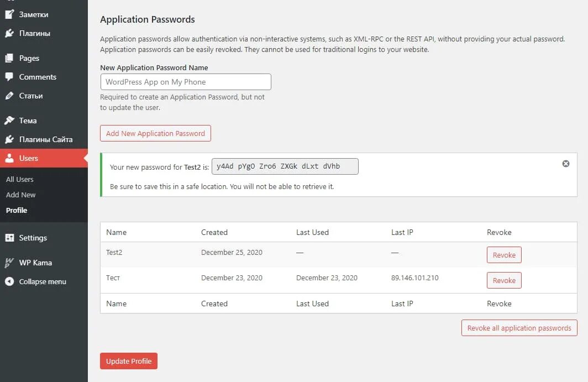The height and width of the screenshot is (382, 588).
Task: Click the Comments speech bubble icon
Action: [x=9, y=77]
